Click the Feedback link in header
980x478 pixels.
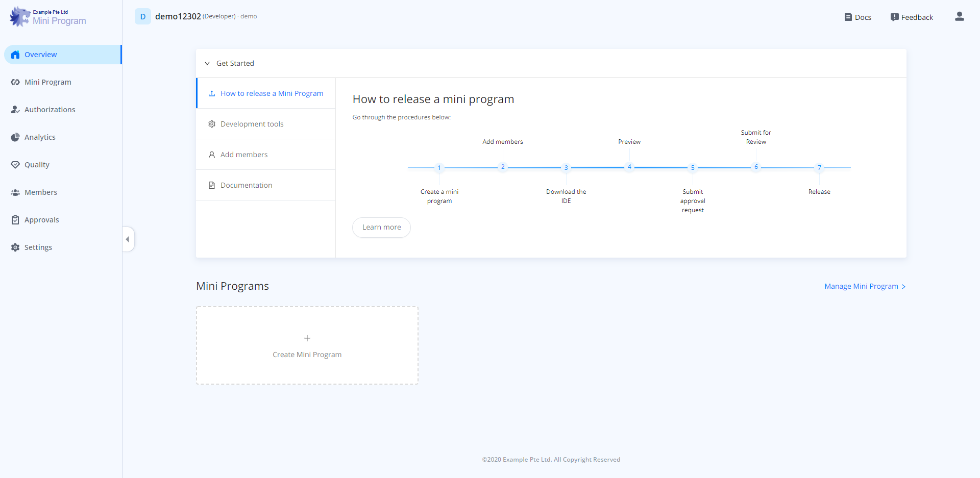pyautogui.click(x=912, y=17)
